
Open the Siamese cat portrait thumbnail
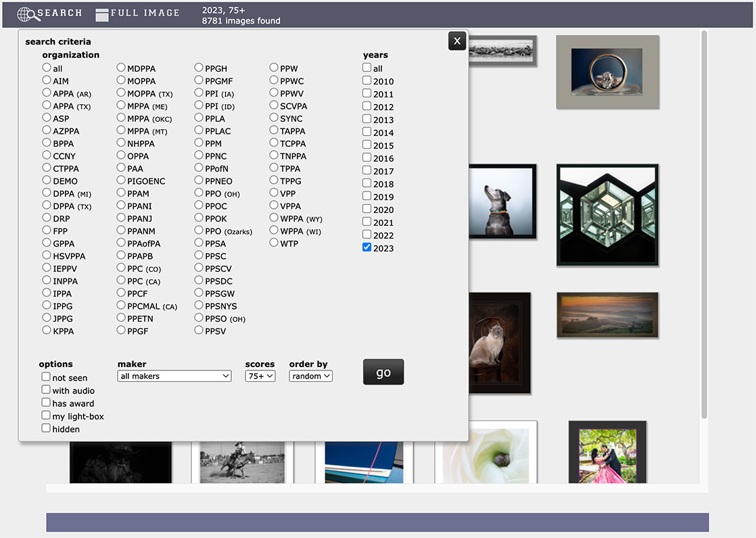click(500, 343)
